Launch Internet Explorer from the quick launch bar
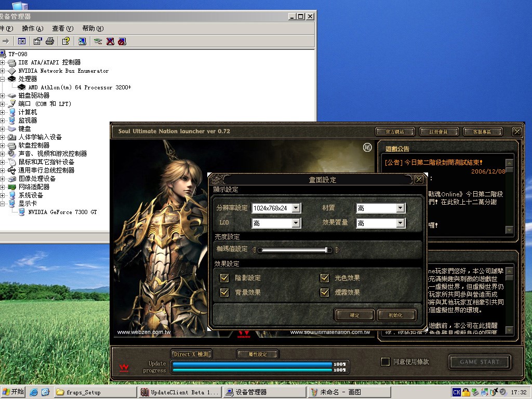 point(34,392)
